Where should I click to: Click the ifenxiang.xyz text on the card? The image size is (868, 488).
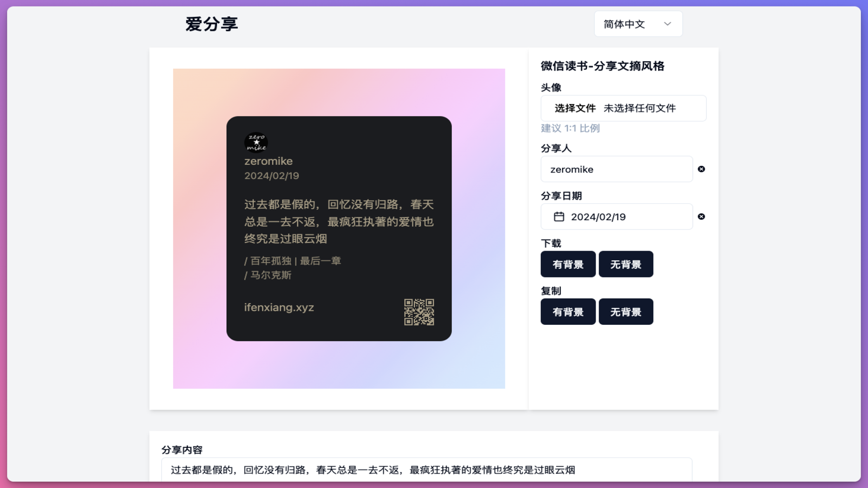[279, 307]
